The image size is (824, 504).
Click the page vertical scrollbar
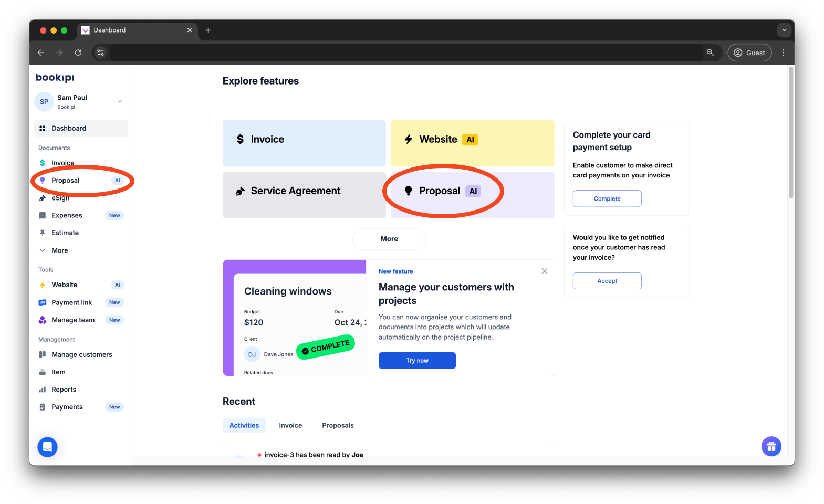[x=791, y=133]
